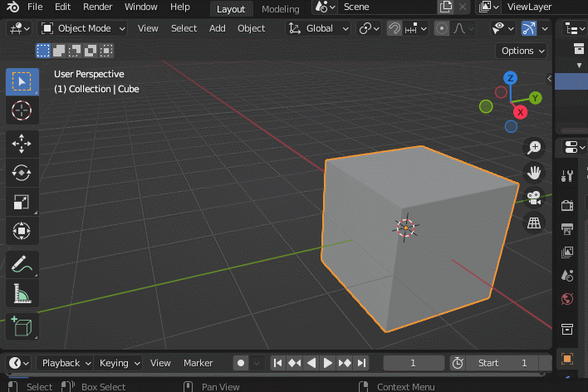
Task: Switch to orthographic view grid icon
Action: pyautogui.click(x=533, y=223)
